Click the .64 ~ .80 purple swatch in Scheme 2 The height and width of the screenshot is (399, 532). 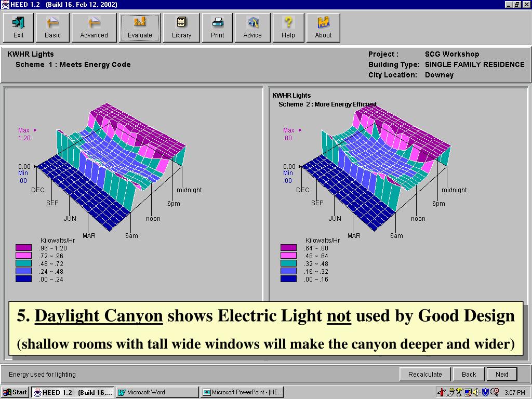[288, 248]
